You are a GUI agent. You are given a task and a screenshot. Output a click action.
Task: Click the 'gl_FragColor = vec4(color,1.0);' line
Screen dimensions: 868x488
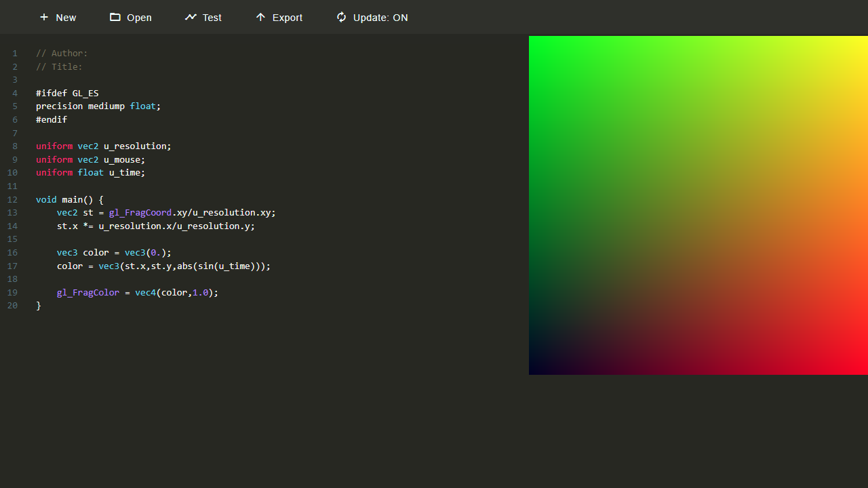(x=138, y=293)
